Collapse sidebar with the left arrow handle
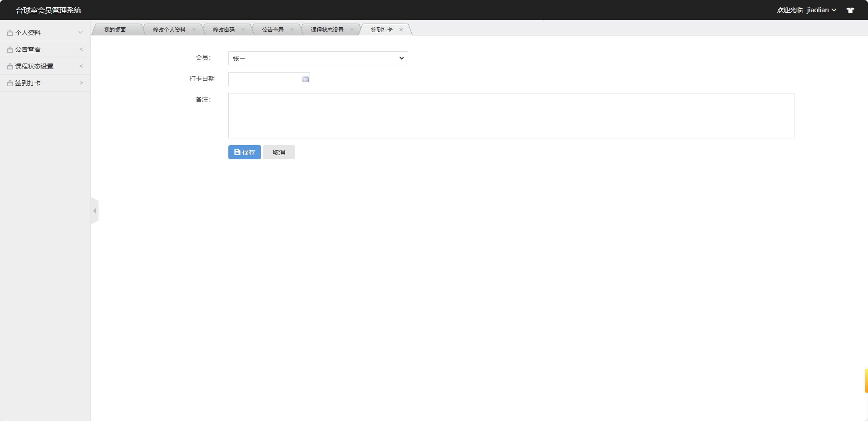Screen dimensions: 868x421 pos(94,210)
